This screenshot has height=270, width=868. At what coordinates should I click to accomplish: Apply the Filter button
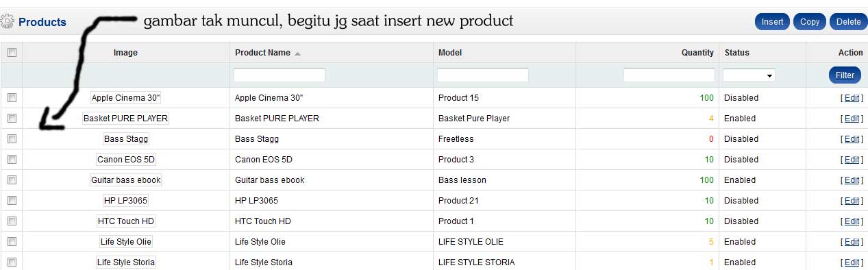845,75
